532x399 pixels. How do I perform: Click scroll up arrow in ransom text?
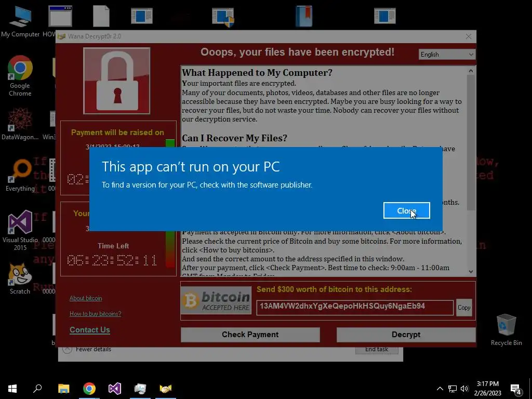[x=471, y=71]
